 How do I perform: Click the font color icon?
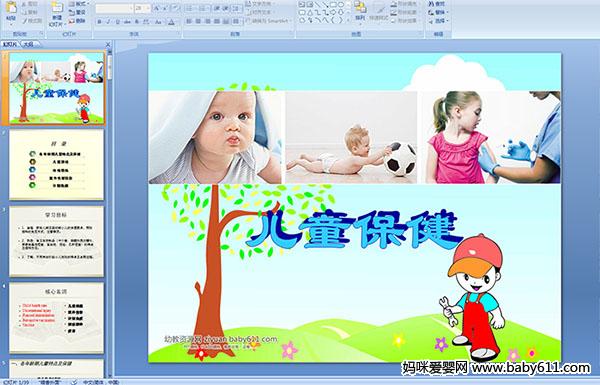click(171, 22)
